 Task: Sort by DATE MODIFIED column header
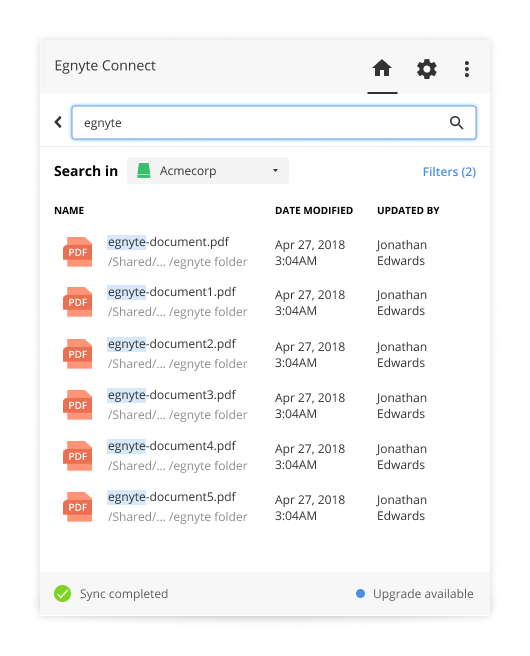click(x=314, y=210)
